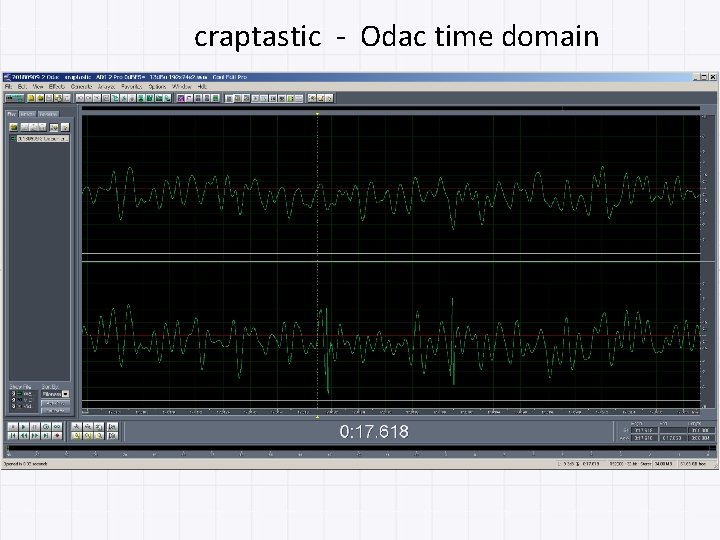
Task: Open the Effects menu
Action: click(x=57, y=86)
